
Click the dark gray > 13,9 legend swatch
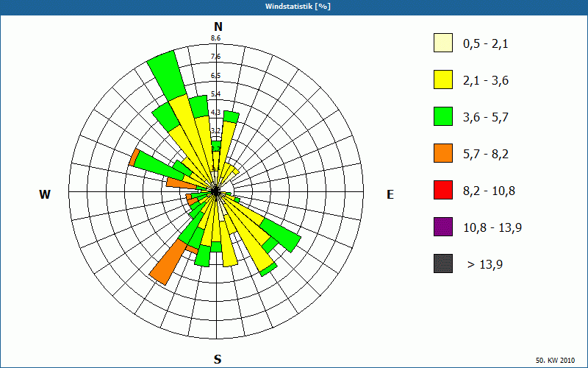tap(443, 263)
